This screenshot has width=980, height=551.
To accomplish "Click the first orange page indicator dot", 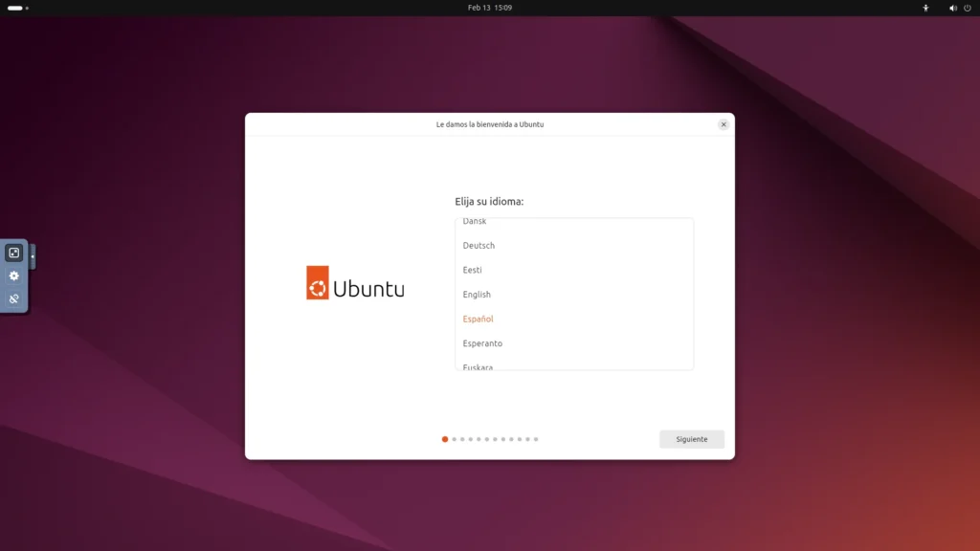I will 445,439.
